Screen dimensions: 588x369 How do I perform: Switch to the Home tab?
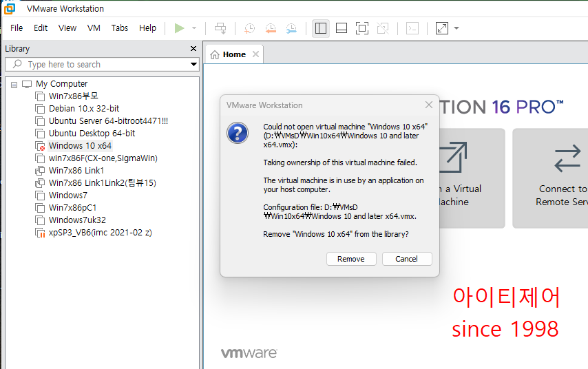(234, 54)
